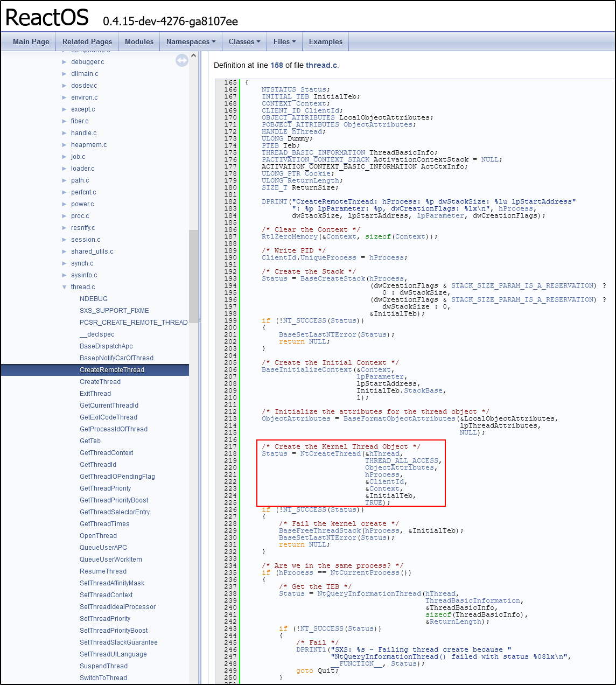Open the Modules tab
This screenshot has width=616, height=685.
coord(139,41)
